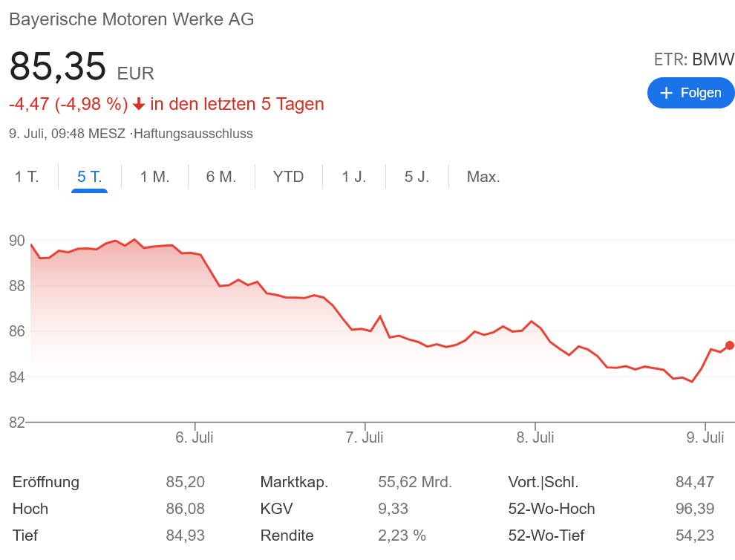Click the red down-arrow price change icon

click(x=139, y=104)
